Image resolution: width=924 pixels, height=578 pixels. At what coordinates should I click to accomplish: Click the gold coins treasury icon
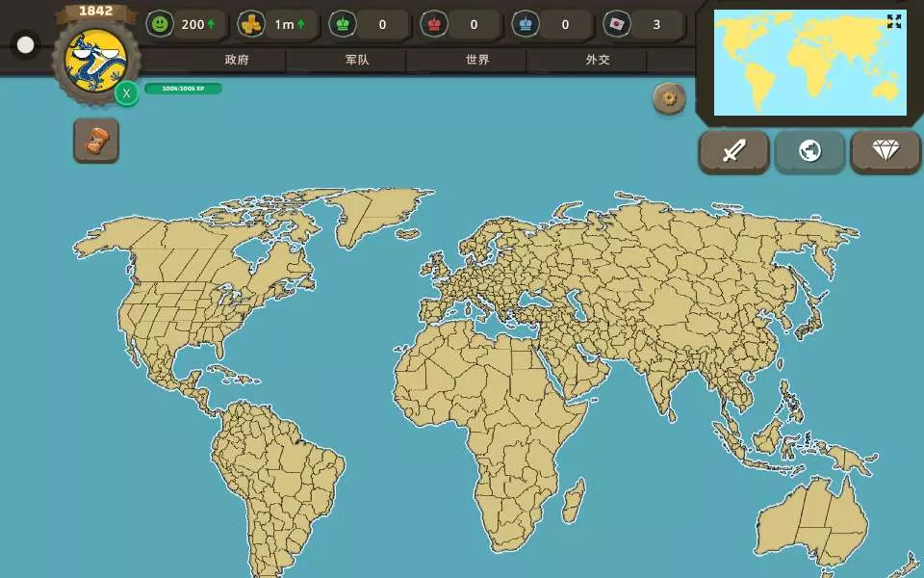point(251,24)
